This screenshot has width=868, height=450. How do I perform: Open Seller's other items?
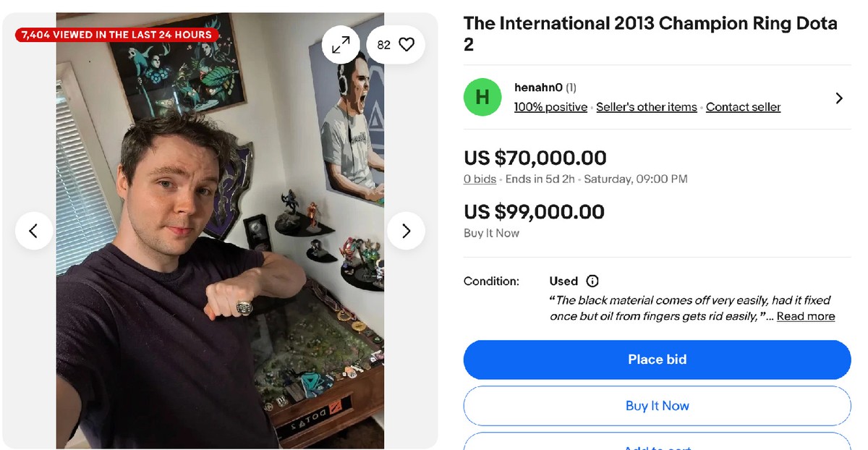tap(647, 107)
